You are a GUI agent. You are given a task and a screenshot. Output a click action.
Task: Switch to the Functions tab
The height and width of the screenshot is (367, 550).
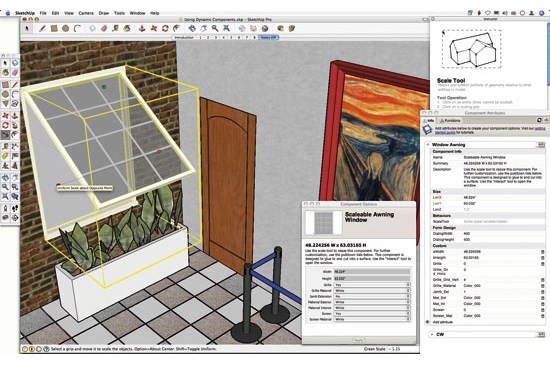pos(450,120)
